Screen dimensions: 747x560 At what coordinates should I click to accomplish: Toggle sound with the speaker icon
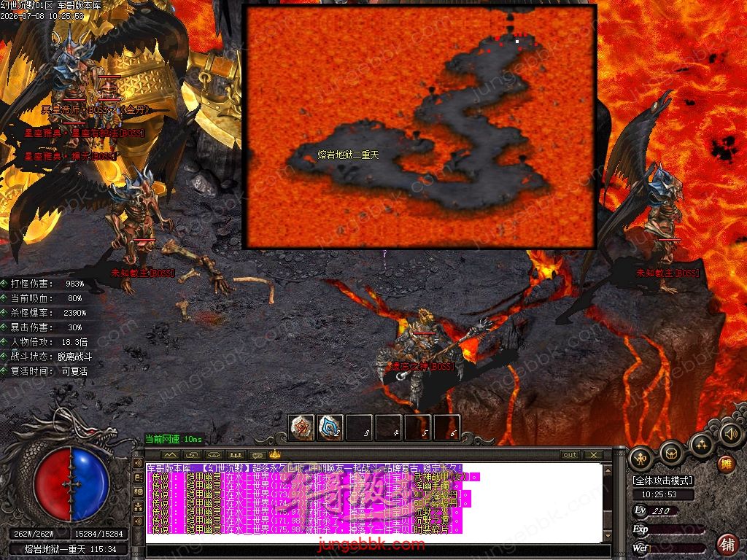[729, 433]
